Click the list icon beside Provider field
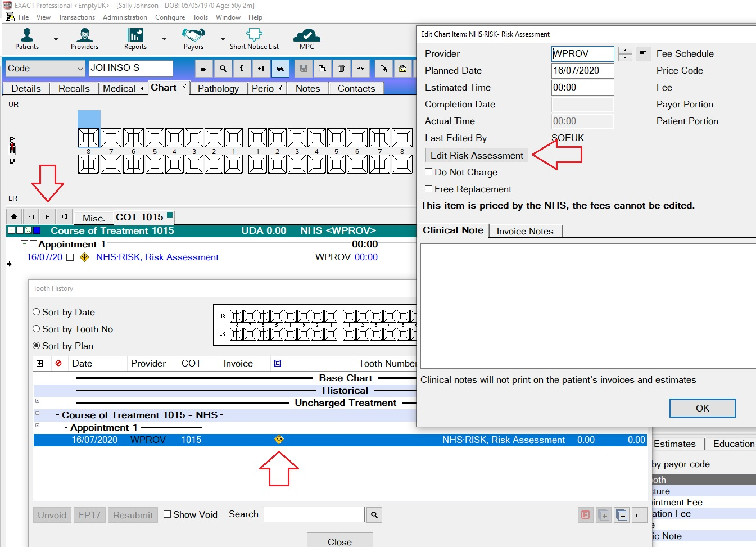The width and height of the screenshot is (756, 547). (x=642, y=54)
